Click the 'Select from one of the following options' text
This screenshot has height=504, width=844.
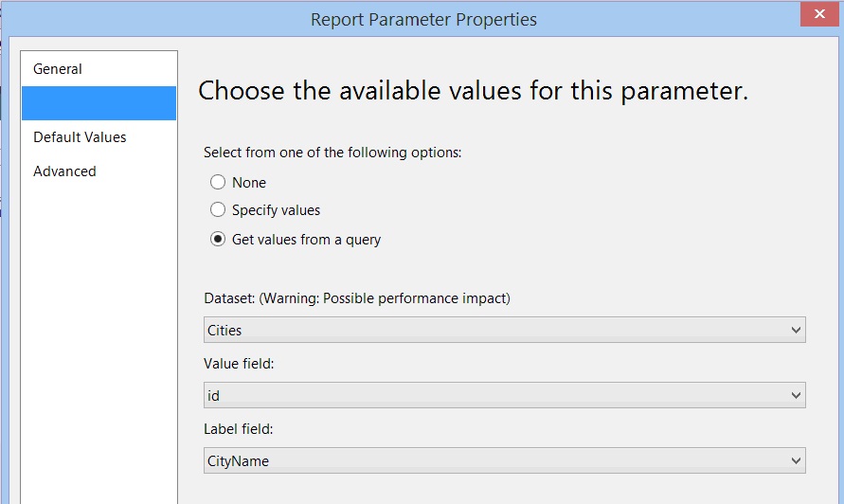[x=332, y=152]
